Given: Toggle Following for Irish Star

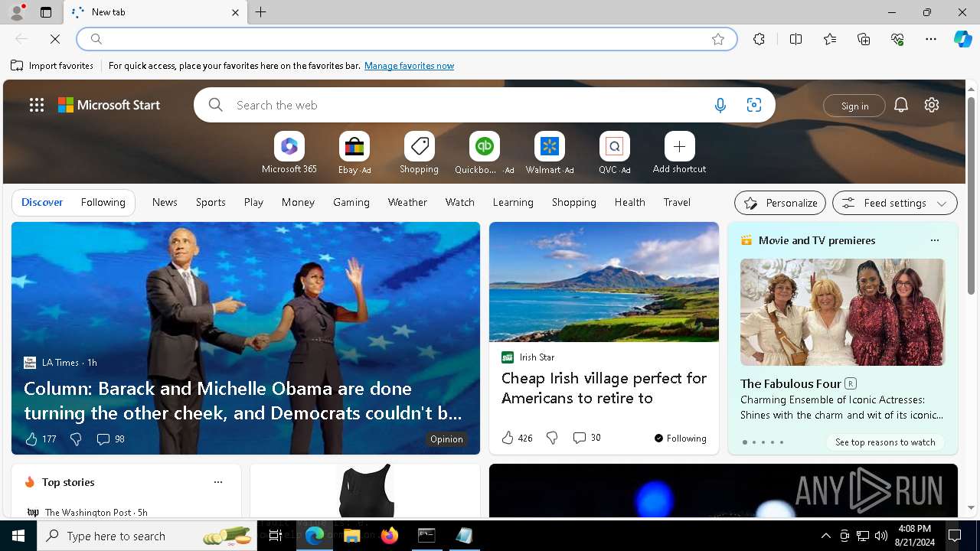Looking at the screenshot, I should (x=680, y=439).
